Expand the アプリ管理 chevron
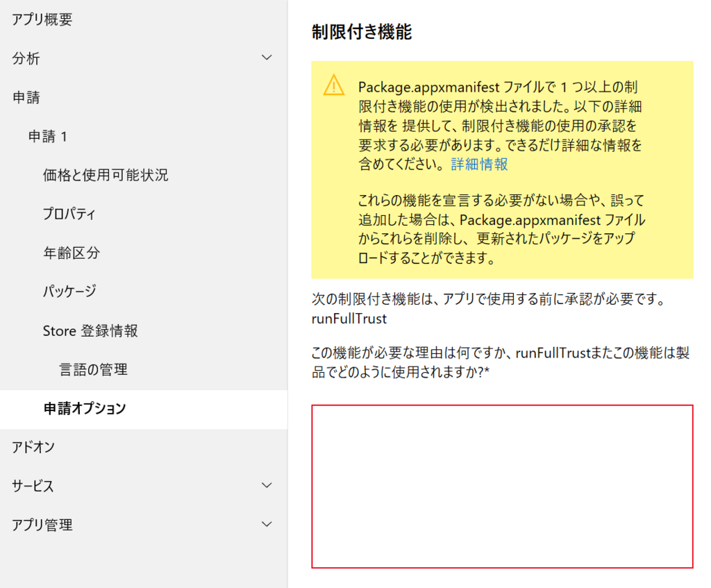711x588 pixels. pos(267,524)
